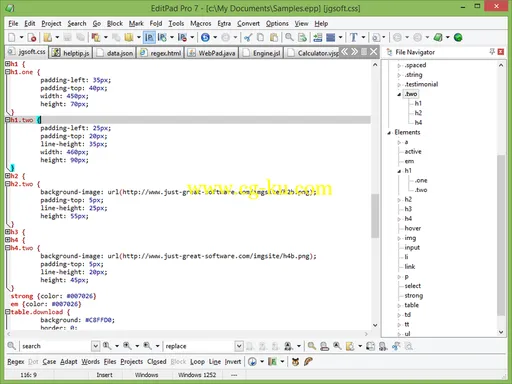Click the Insert mode status bar indicator
The width and height of the screenshot is (512, 384).
pyautogui.click(x=104, y=375)
